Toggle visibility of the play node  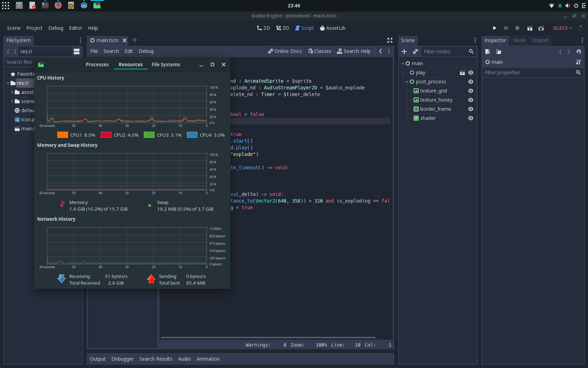[x=471, y=73]
